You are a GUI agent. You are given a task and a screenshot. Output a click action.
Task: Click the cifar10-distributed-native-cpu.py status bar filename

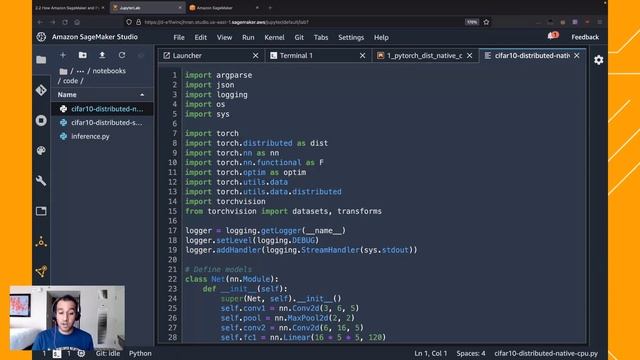pyautogui.click(x=546, y=353)
